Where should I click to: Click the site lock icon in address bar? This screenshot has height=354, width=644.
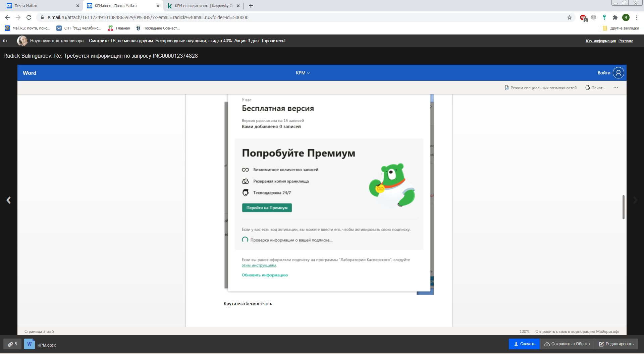coord(42,17)
